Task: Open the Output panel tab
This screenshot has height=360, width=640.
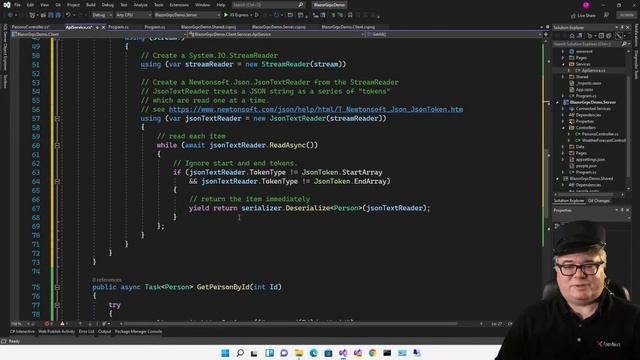Action: (104, 332)
